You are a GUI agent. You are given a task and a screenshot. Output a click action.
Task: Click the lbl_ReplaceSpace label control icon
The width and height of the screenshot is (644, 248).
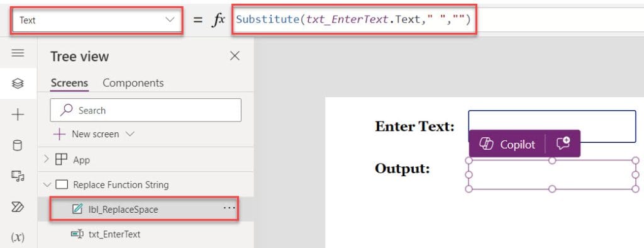point(77,210)
